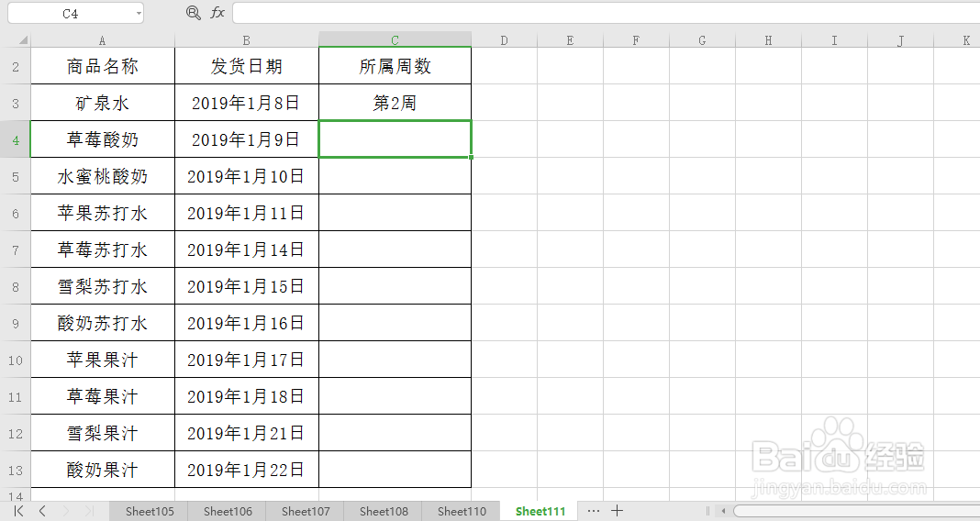Viewport: 980px width, 521px height.
Task: Select row 10 header
Action: [x=15, y=360]
